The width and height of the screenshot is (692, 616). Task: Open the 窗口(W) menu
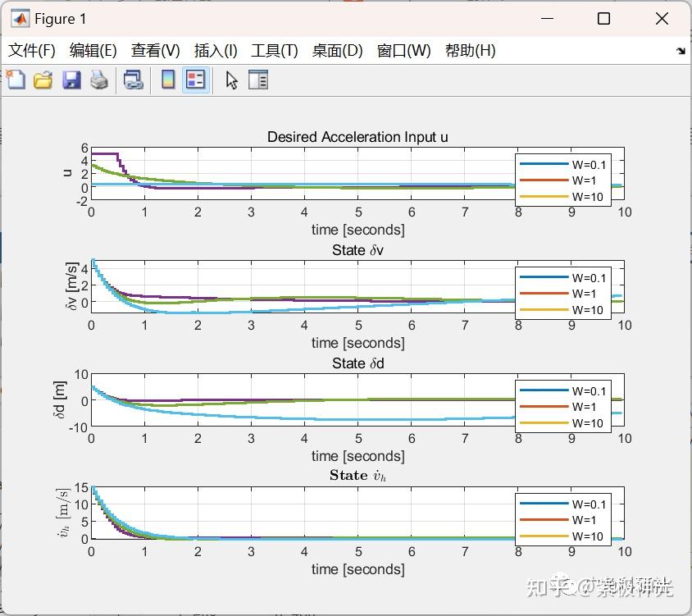(x=404, y=50)
